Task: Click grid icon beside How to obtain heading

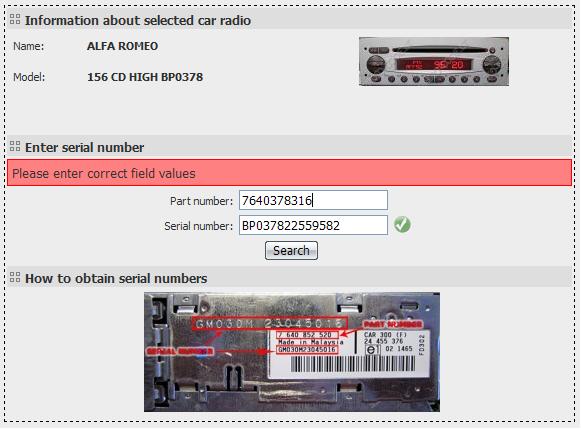Action: (15, 277)
